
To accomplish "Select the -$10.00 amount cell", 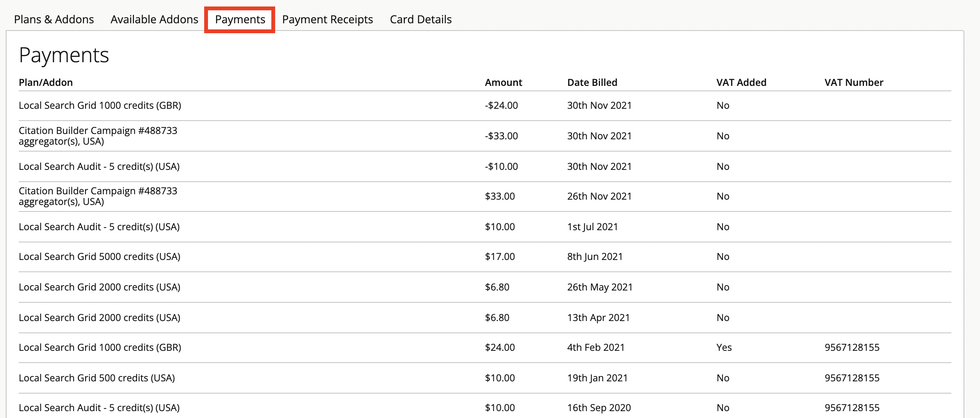I will pyautogui.click(x=501, y=166).
